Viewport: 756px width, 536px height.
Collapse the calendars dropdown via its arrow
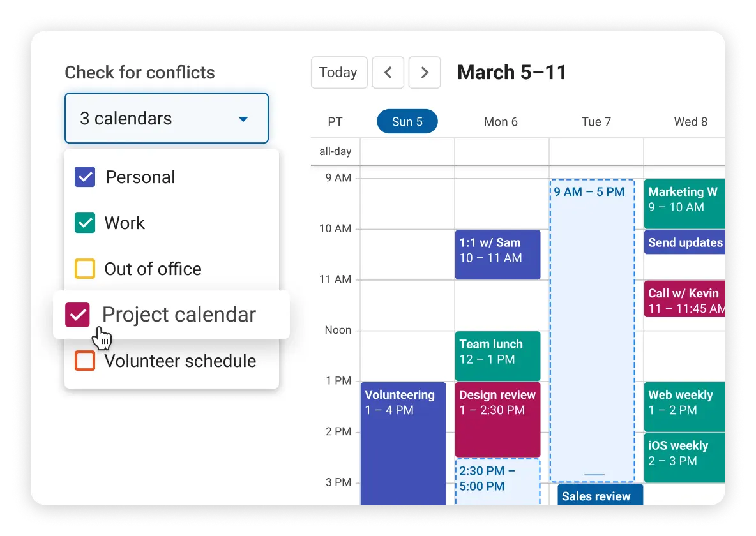click(x=243, y=118)
